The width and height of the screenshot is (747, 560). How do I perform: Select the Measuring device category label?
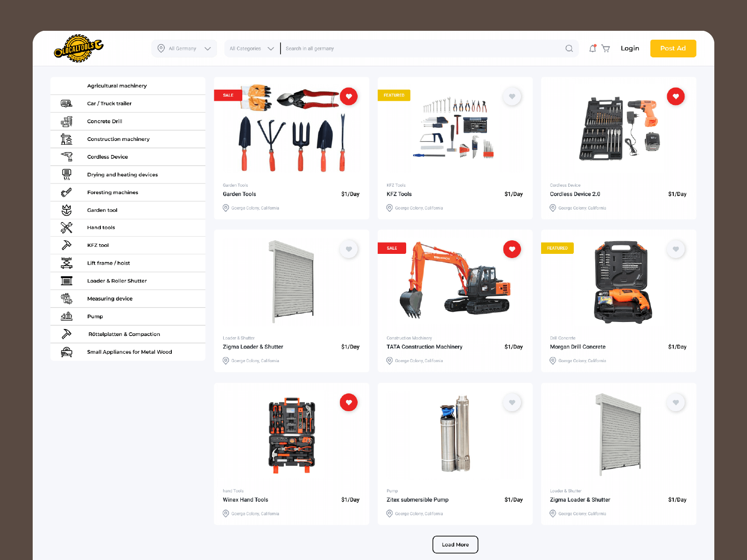[110, 299]
